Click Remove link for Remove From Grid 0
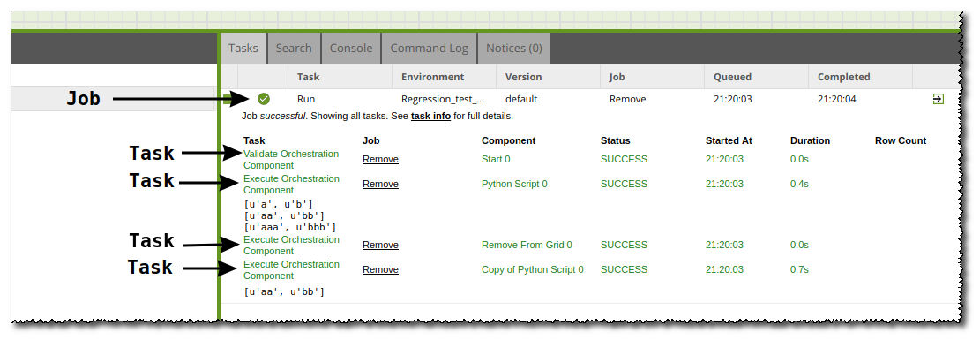This screenshot has width=980, height=340. click(381, 245)
